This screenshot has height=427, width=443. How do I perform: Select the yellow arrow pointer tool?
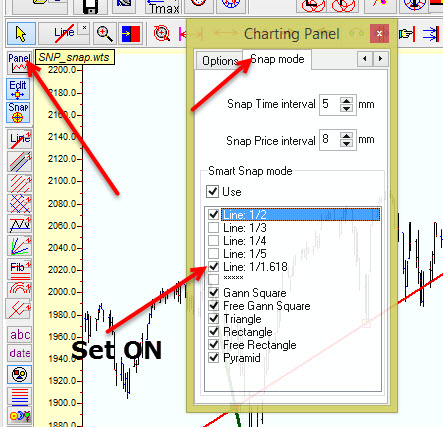click(21, 33)
